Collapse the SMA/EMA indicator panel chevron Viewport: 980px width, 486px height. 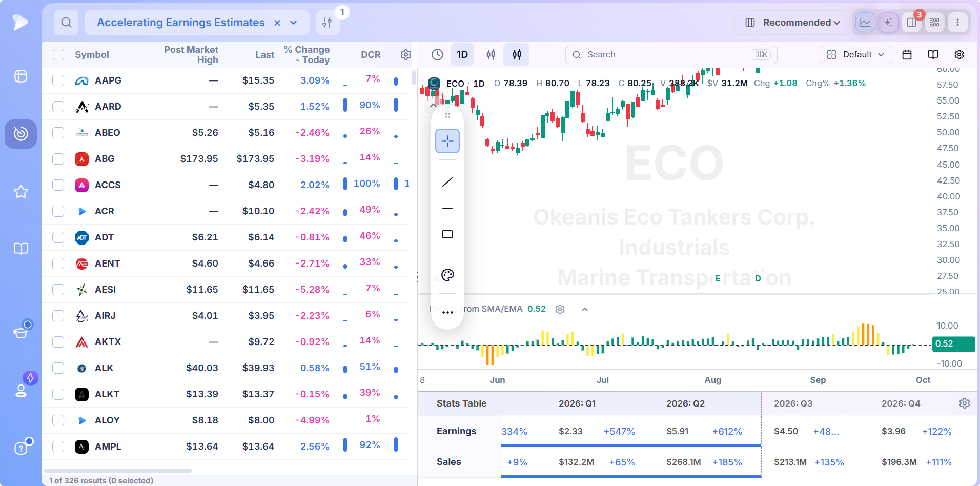(585, 309)
